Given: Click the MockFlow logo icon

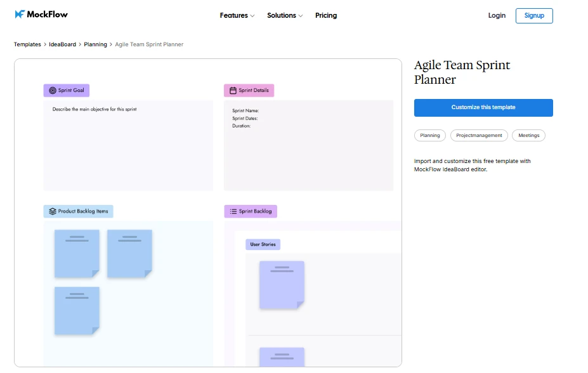Looking at the screenshot, I should pyautogui.click(x=20, y=14).
